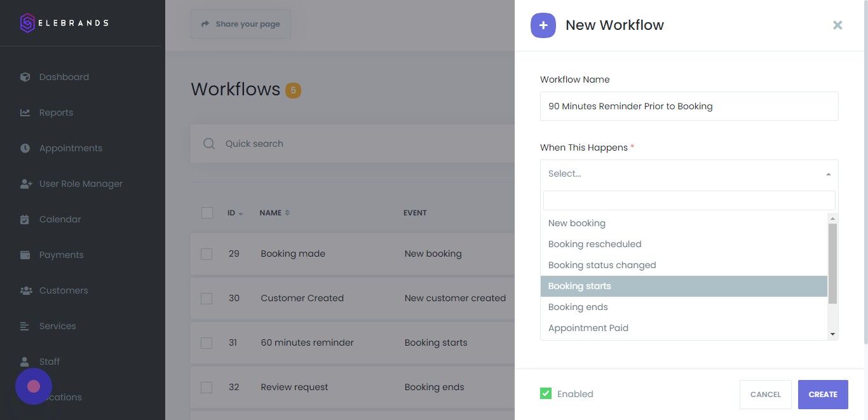Click the Staff person icon
The width and height of the screenshot is (868, 420).
(25, 362)
